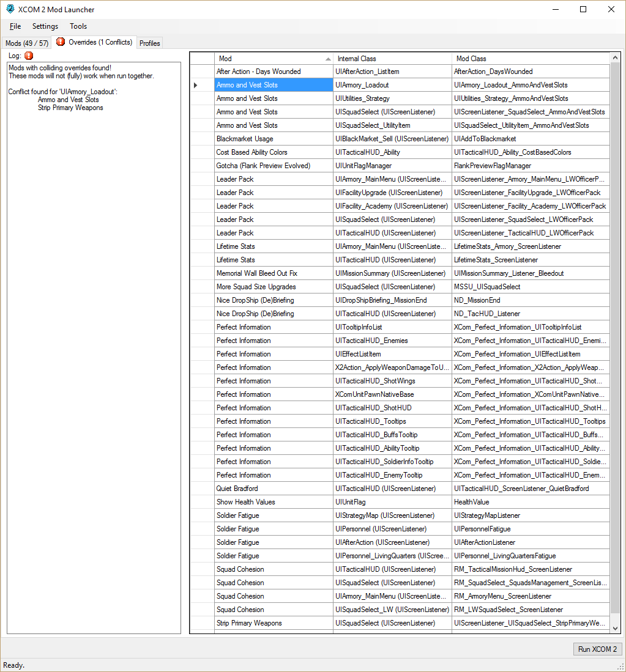626x672 pixels.
Task: Select the 'UIMissionSummary_Listener_Bleedout' cell
Action: click(x=531, y=273)
